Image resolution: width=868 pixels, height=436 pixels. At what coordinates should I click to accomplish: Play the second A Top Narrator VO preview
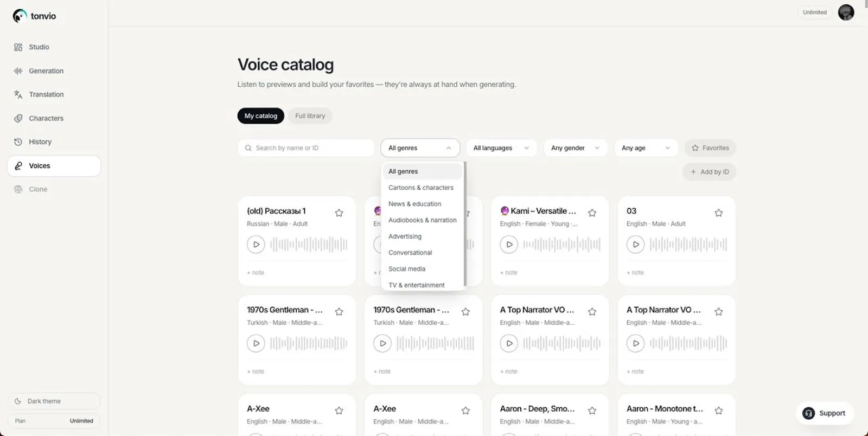tap(636, 343)
